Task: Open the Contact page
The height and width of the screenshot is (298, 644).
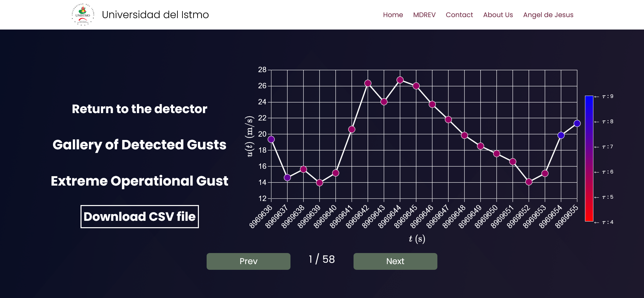Action: [x=459, y=15]
